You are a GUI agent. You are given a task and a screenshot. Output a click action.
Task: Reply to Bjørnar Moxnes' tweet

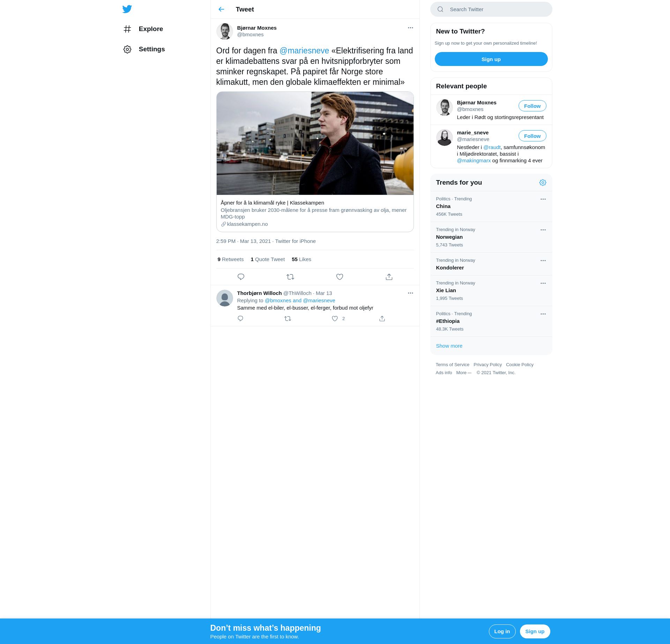(241, 277)
